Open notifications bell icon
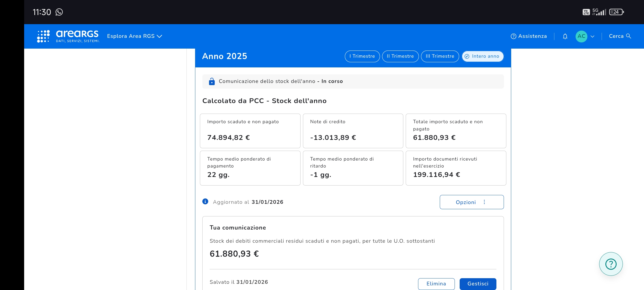Viewport: 644px width, 290px height. pyautogui.click(x=565, y=36)
